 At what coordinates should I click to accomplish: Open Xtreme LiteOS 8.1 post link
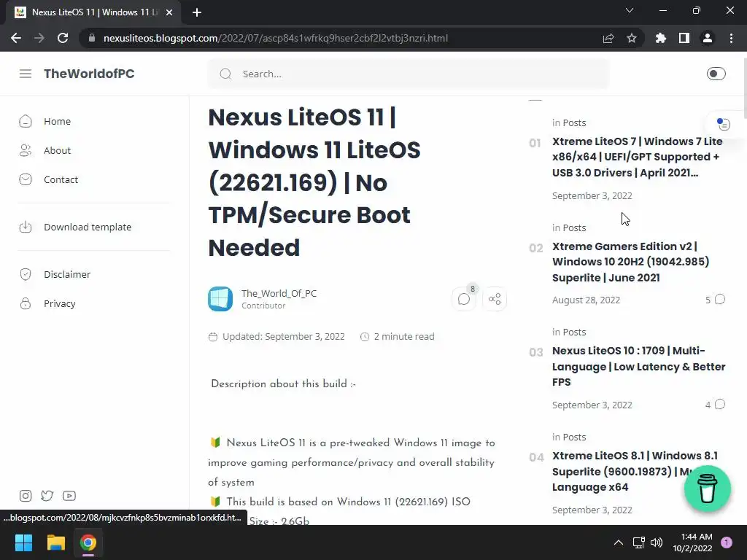635,471
